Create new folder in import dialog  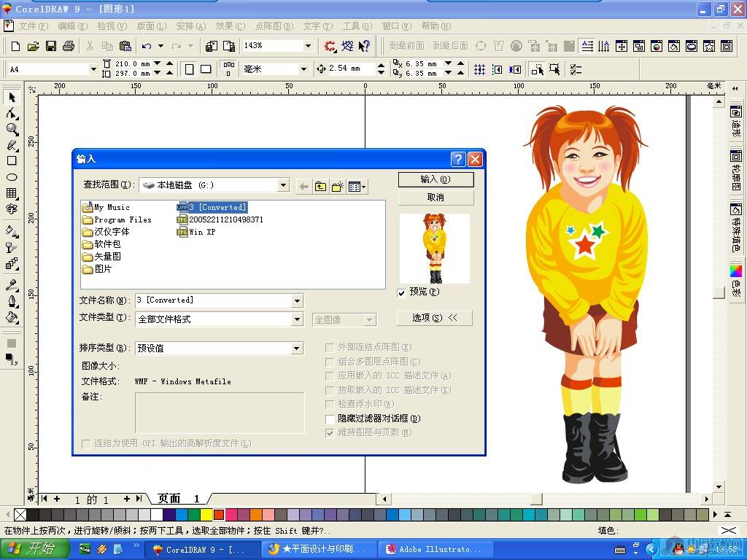click(337, 187)
